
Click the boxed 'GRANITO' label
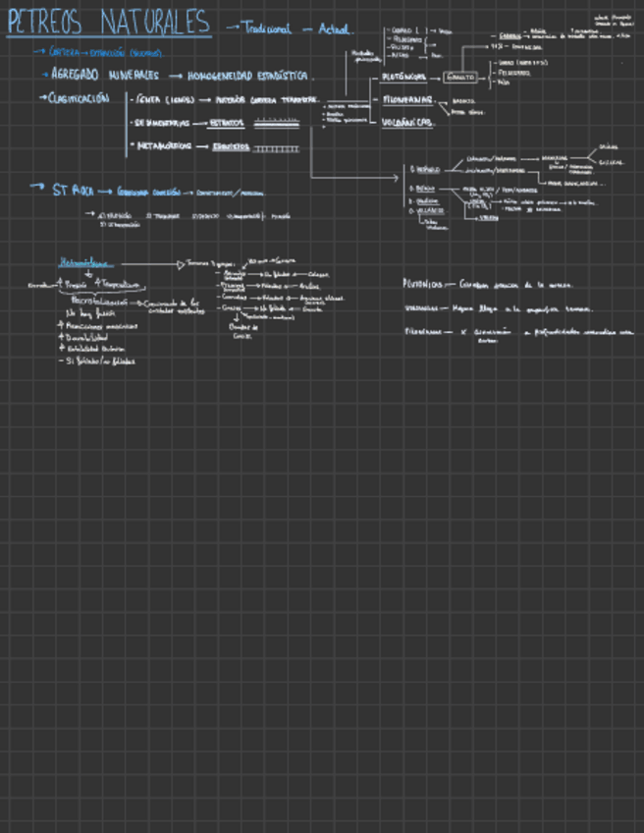(459, 78)
